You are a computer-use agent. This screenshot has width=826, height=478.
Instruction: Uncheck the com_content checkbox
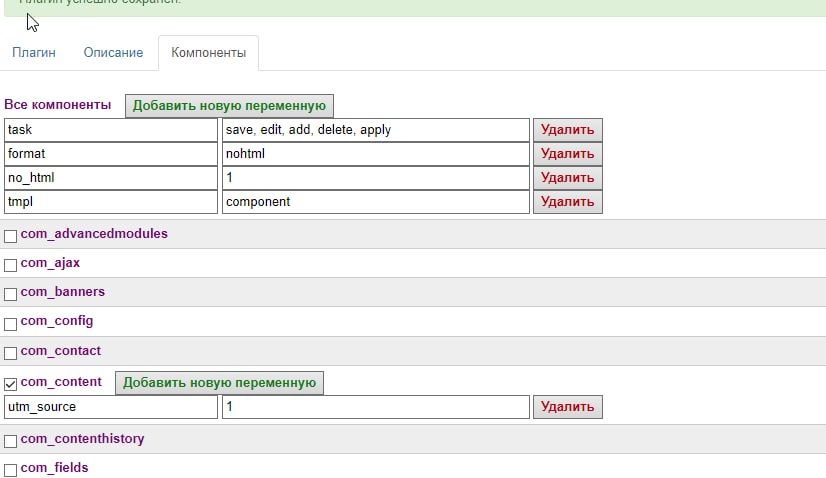coord(11,383)
